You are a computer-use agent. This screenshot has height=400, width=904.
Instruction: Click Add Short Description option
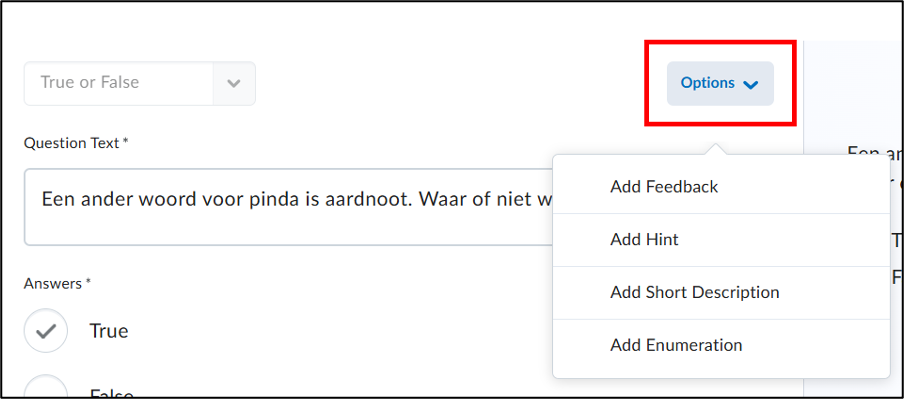coord(694,293)
